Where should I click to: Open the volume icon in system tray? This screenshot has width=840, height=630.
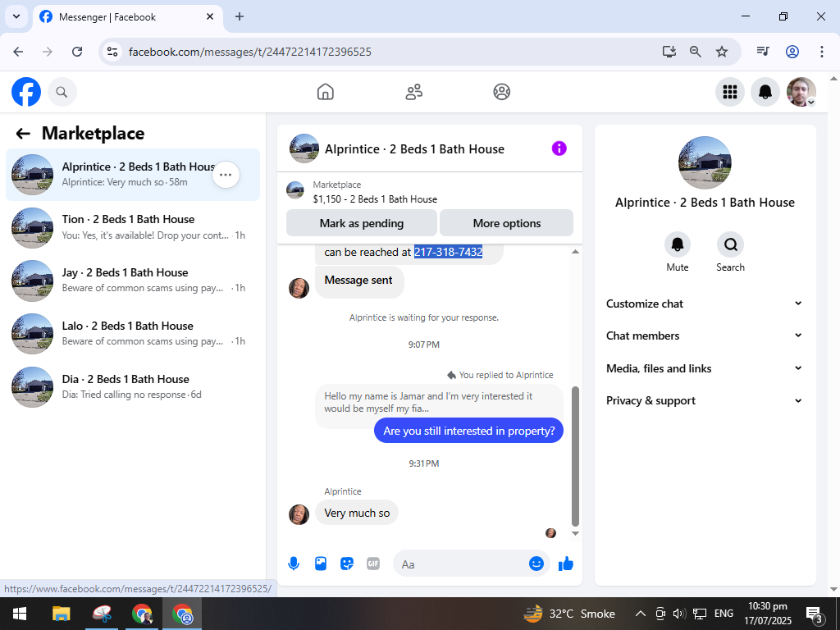click(679, 614)
